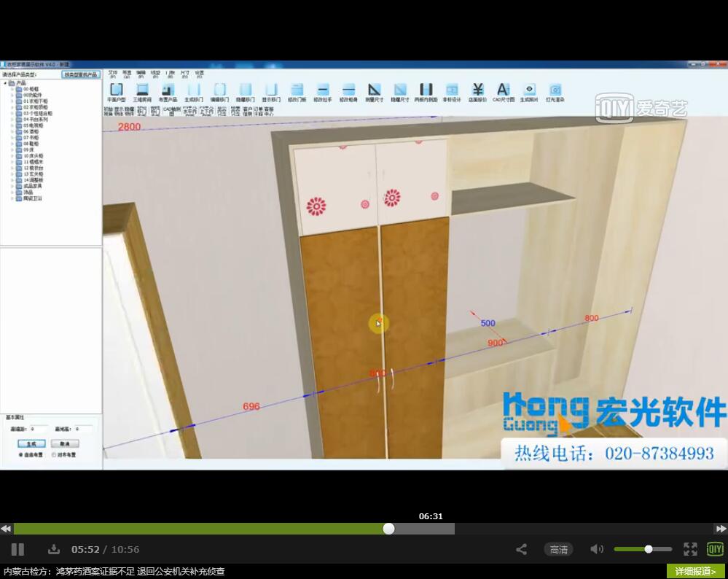Expand the 陶瓷卫浴 folder
This screenshot has width=728, height=579.
coord(12,198)
